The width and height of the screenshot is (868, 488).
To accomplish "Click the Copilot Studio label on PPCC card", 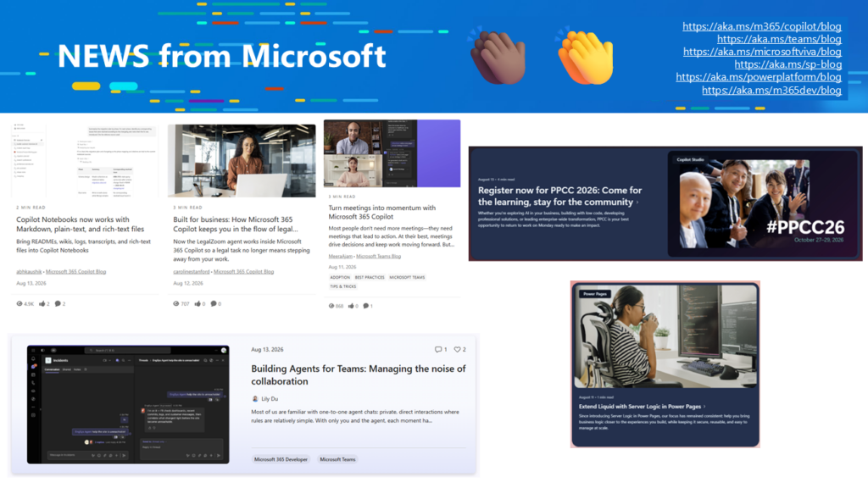I will (690, 159).
